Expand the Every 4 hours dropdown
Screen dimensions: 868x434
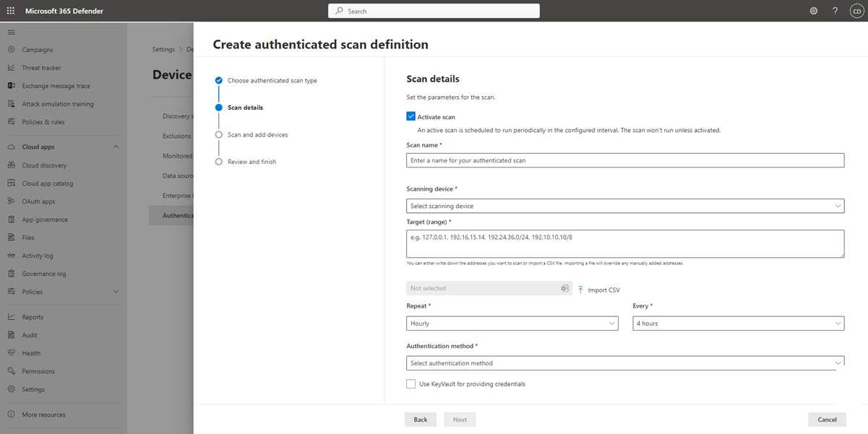(x=738, y=324)
